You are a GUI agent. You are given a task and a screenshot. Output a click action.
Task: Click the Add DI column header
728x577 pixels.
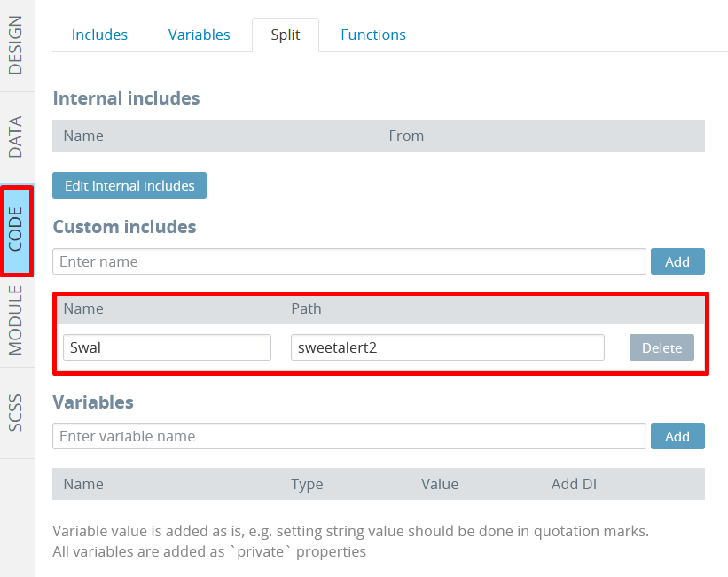click(574, 484)
